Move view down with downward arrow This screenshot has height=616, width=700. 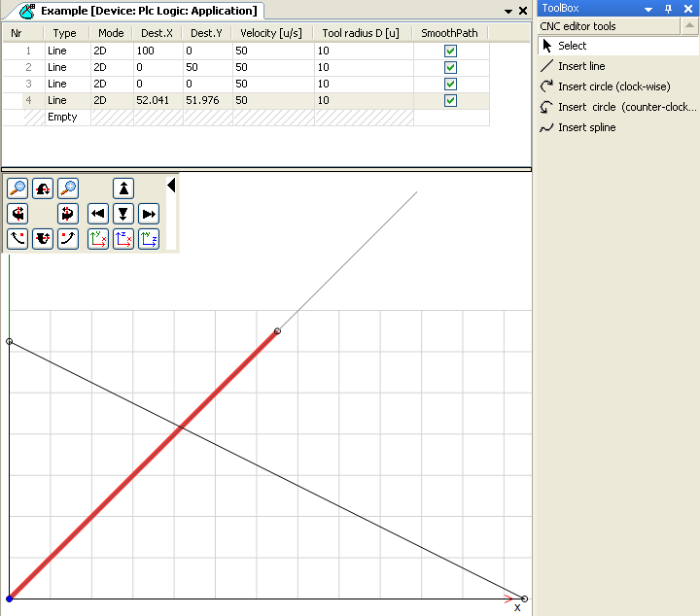click(123, 214)
